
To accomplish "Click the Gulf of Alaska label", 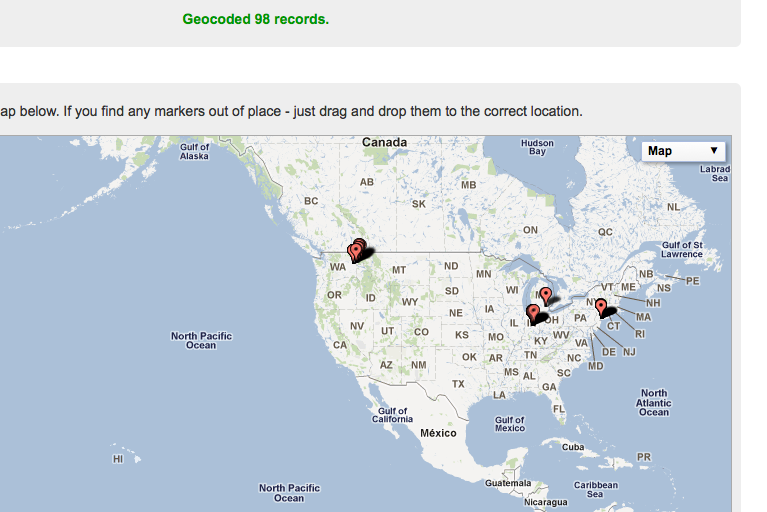I will click(x=194, y=152).
